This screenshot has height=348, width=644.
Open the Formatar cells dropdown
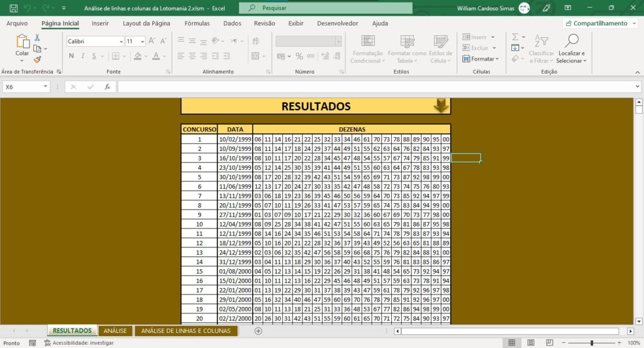(480, 59)
